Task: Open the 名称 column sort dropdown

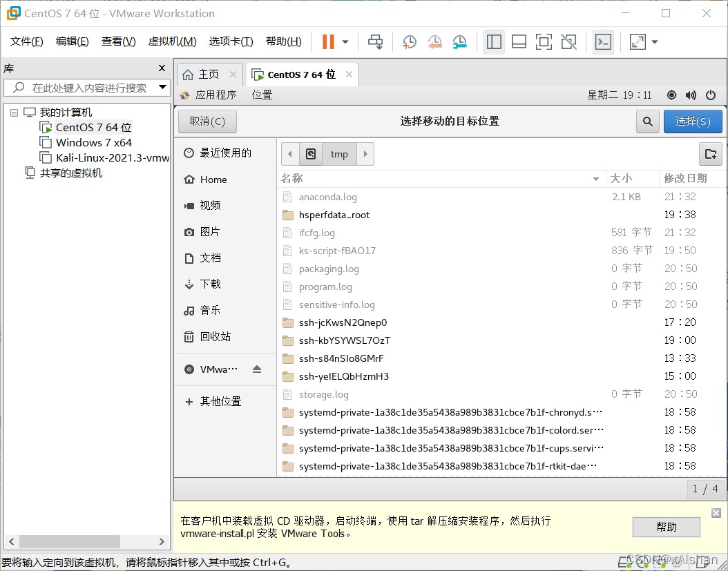Action: (x=595, y=177)
